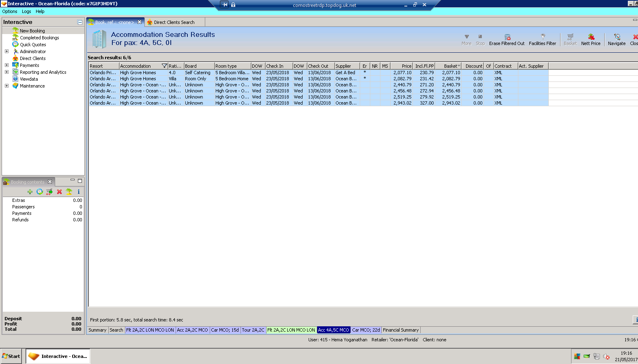Switch to the Search bottom tab

(x=116, y=330)
